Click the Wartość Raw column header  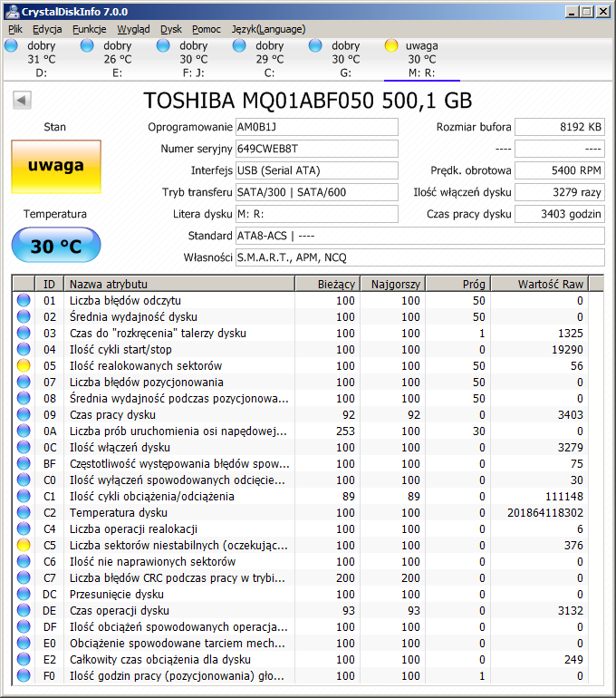[540, 284]
